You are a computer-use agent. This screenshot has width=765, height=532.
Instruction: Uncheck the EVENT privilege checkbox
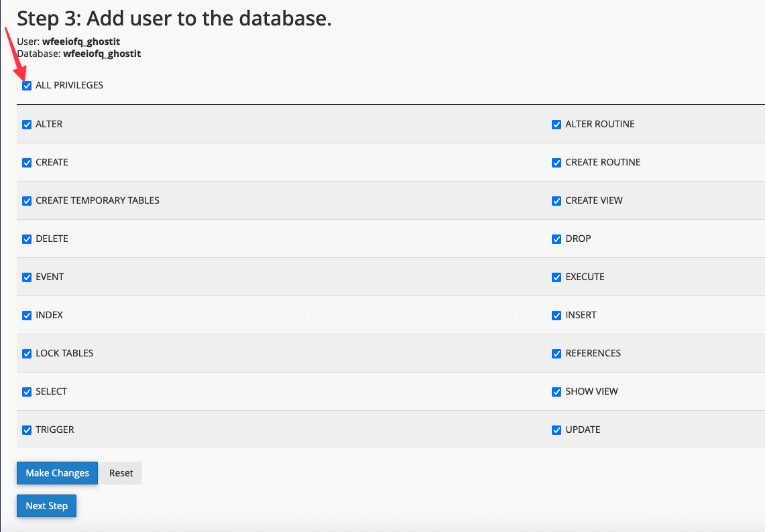[x=27, y=277]
